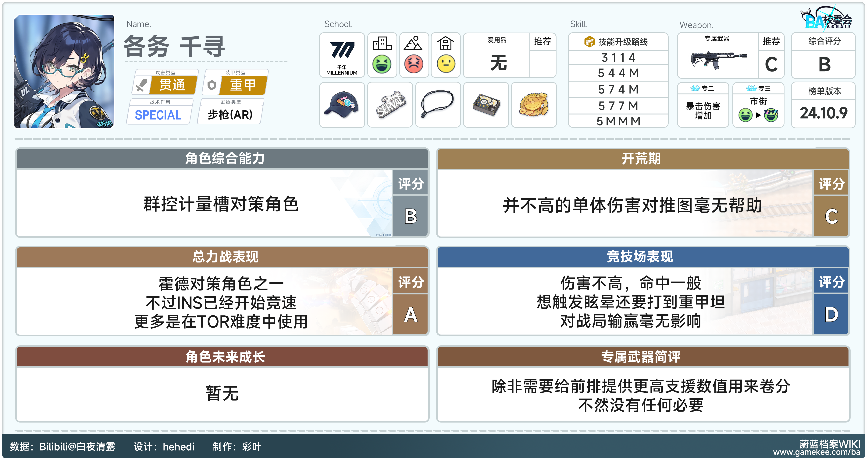Click the golden disc artifact icon

(534, 105)
